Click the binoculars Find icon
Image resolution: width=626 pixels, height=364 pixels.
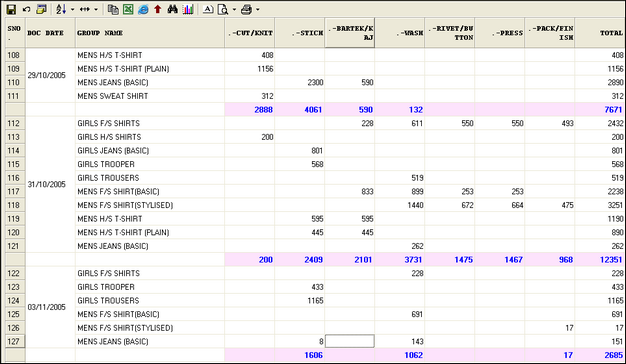(172, 9)
